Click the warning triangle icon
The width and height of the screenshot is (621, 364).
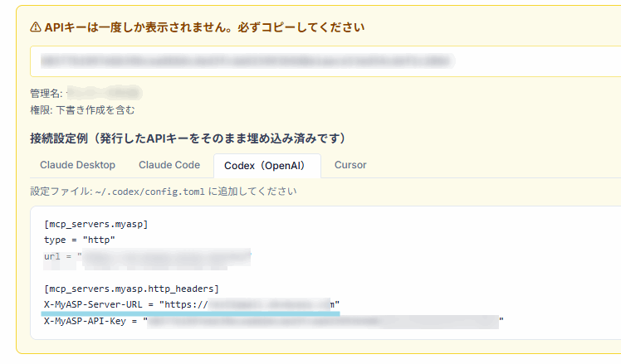[x=35, y=27]
